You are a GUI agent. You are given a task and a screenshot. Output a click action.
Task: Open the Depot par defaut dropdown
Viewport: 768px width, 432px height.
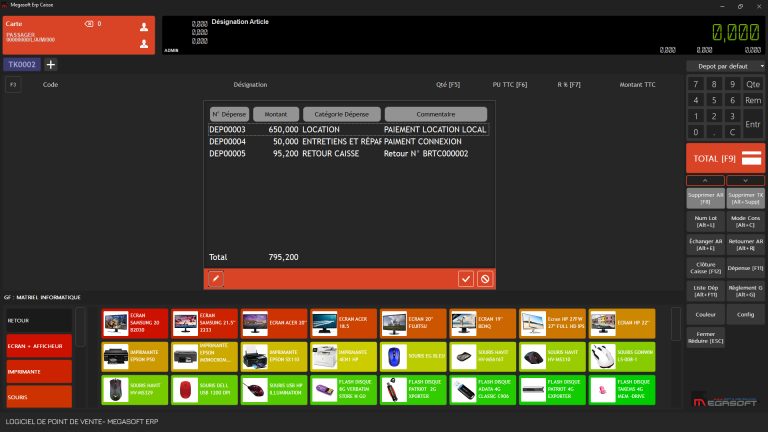click(x=725, y=66)
